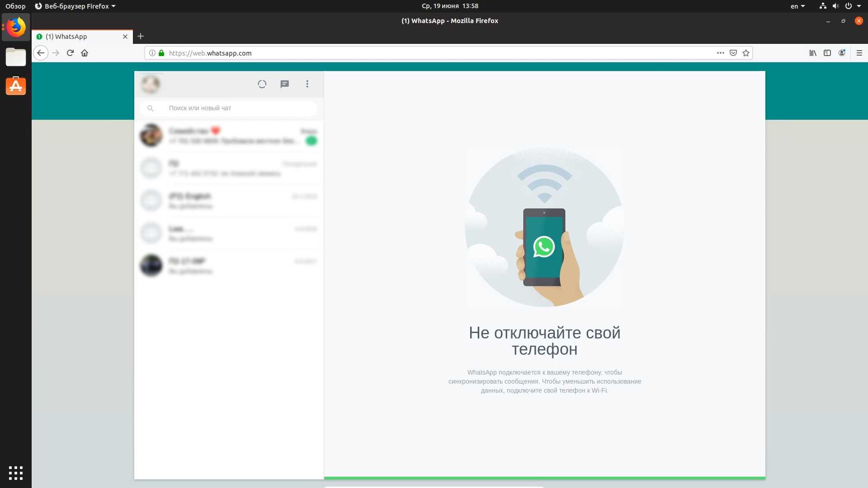Open volume indicator in top bar
The height and width of the screenshot is (488, 868).
[835, 6]
